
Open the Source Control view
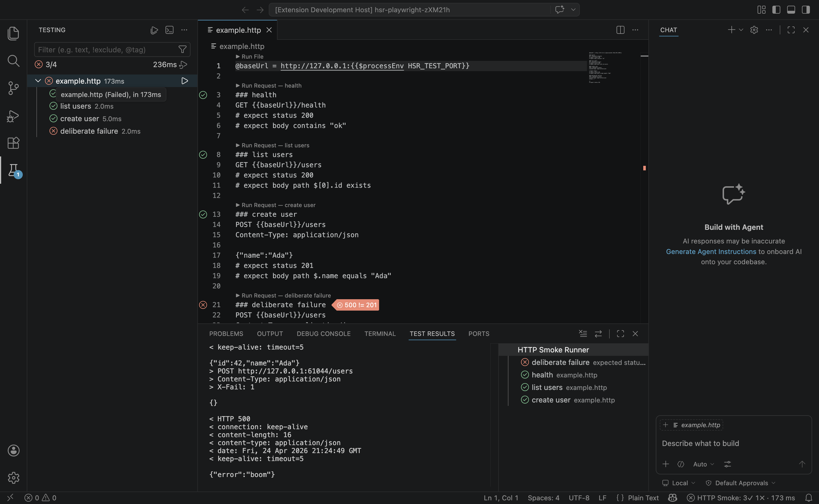coord(13,88)
